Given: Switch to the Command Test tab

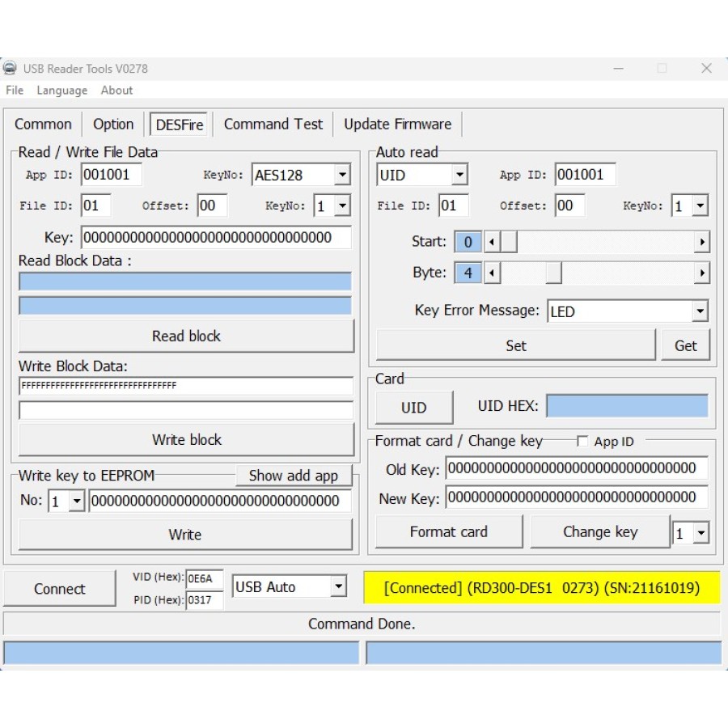Looking at the screenshot, I should (273, 124).
